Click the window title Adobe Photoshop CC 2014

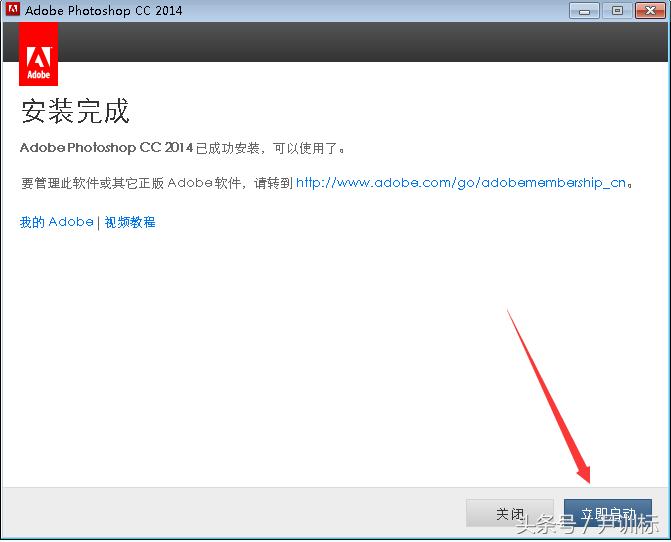click(x=104, y=10)
